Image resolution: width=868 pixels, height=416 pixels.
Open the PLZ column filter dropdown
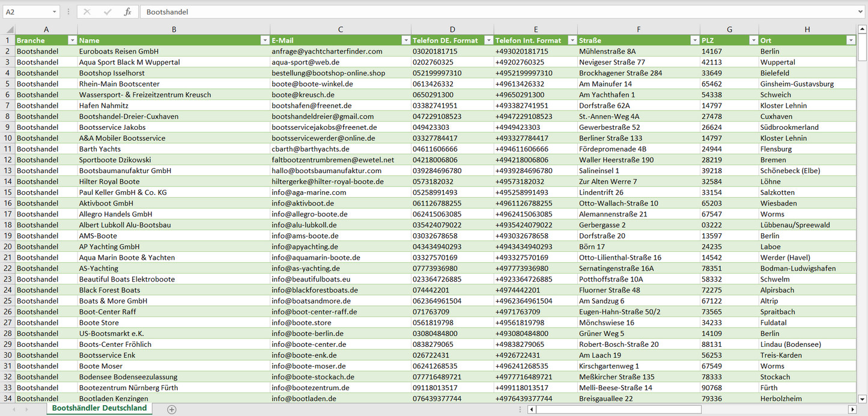point(753,40)
